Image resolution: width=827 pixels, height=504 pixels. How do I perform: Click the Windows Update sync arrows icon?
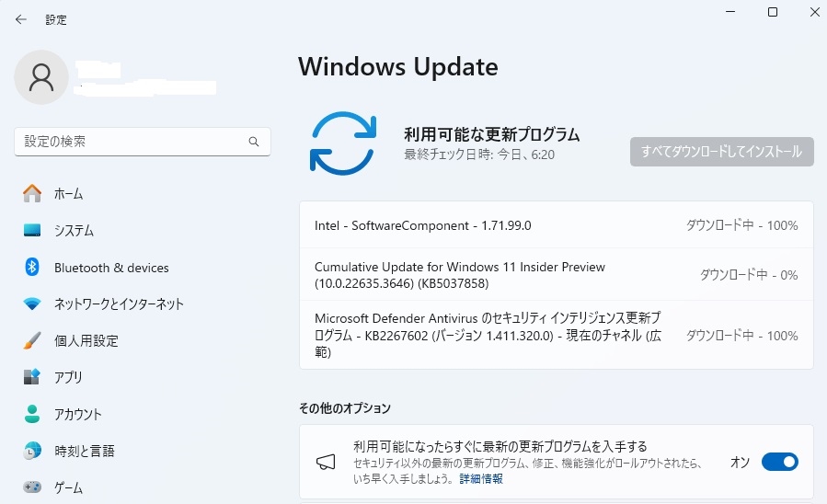pos(343,143)
